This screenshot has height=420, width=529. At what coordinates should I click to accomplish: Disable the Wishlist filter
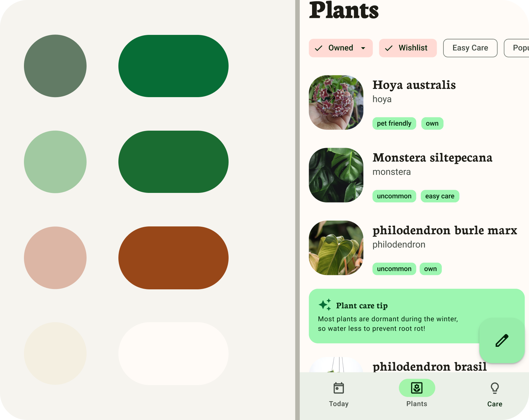tap(408, 48)
